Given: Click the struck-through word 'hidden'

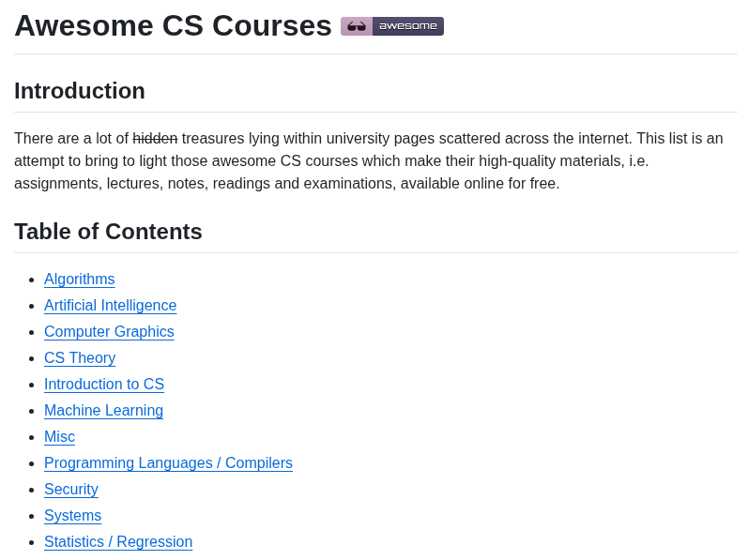Looking at the screenshot, I should point(155,138).
